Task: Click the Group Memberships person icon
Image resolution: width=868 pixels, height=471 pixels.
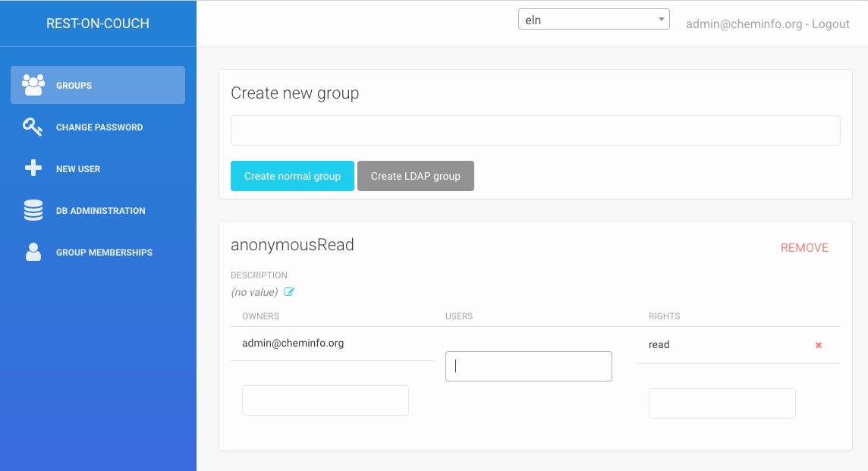Action: 33,252
